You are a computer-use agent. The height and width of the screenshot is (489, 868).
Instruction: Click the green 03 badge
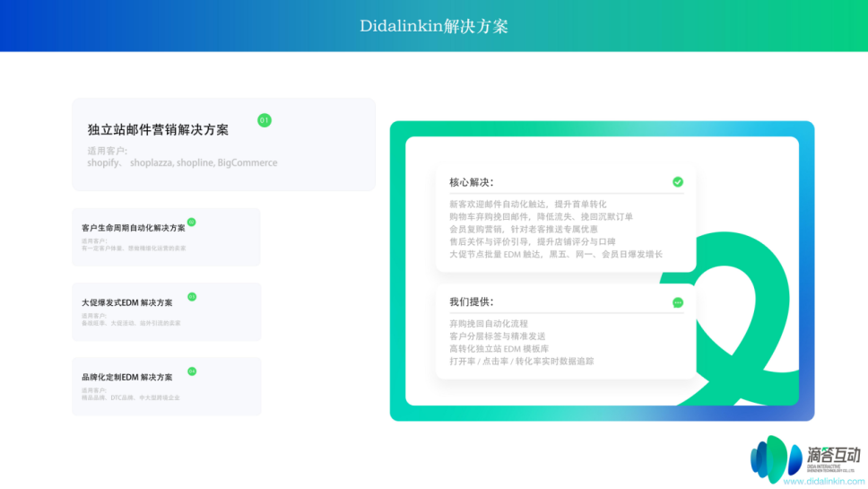(x=192, y=297)
